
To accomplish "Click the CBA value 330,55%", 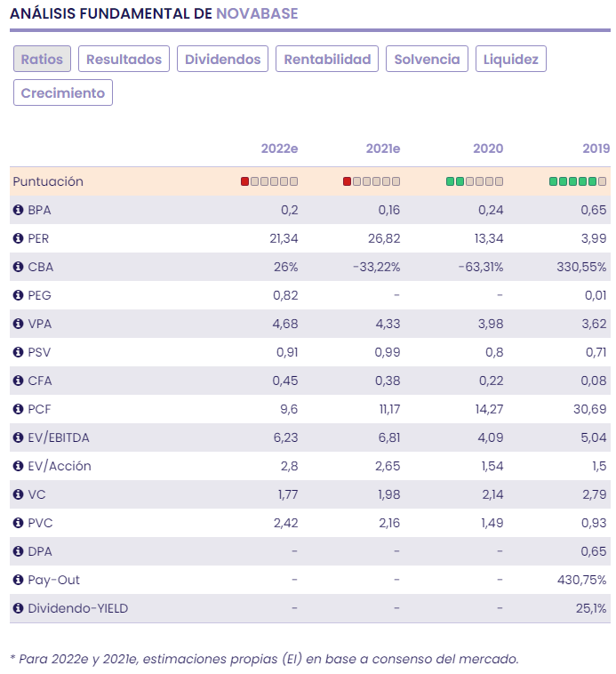I will pos(581,267).
